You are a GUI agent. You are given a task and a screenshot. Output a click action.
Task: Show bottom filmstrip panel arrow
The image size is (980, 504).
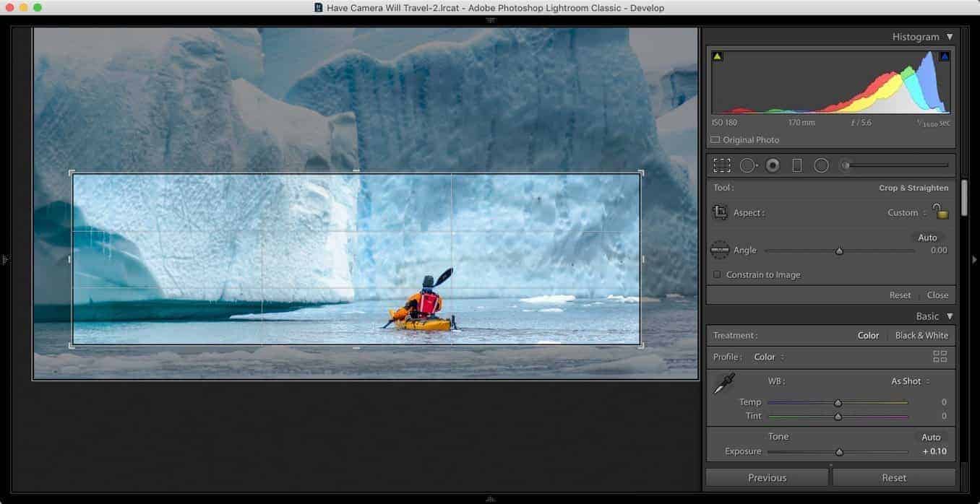coord(491,498)
